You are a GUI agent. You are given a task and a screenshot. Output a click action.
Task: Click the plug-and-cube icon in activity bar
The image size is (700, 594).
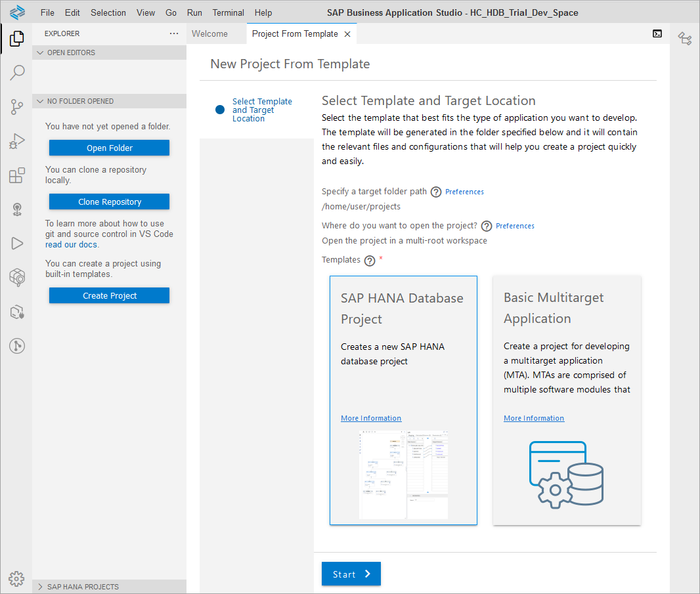tap(17, 312)
